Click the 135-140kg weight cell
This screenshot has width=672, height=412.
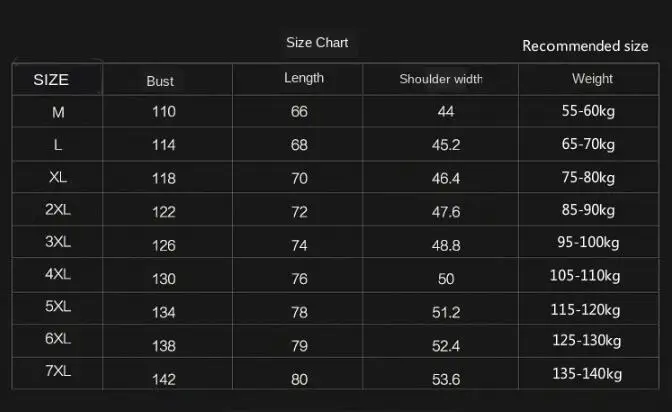pos(586,374)
